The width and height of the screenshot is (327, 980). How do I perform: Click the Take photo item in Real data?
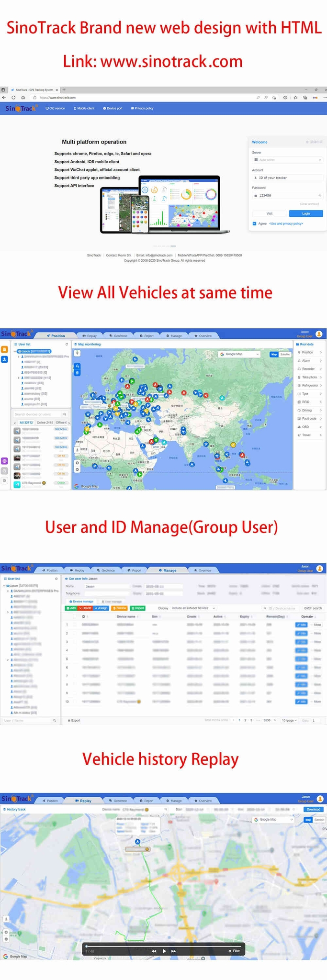309,377
